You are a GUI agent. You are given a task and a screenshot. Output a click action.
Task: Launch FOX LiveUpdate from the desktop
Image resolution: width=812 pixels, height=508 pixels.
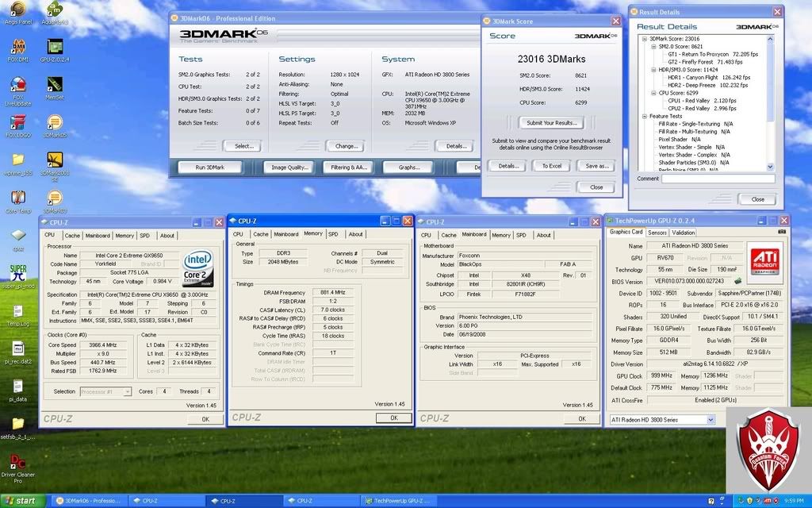18,91
